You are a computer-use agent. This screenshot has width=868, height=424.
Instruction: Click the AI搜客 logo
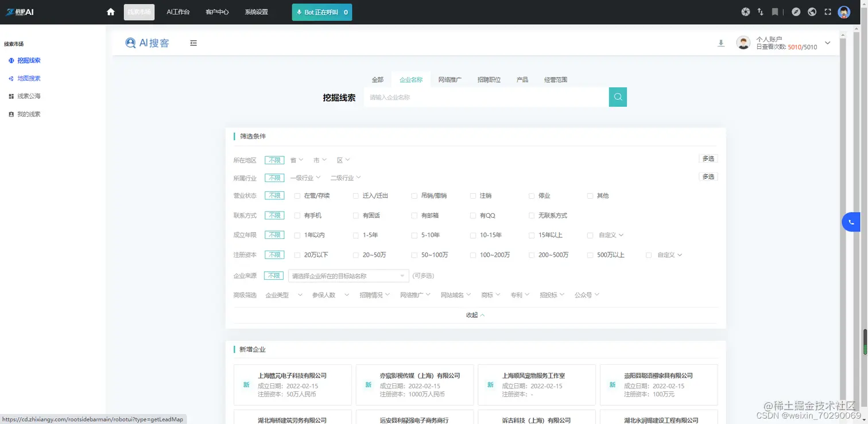[x=148, y=43]
